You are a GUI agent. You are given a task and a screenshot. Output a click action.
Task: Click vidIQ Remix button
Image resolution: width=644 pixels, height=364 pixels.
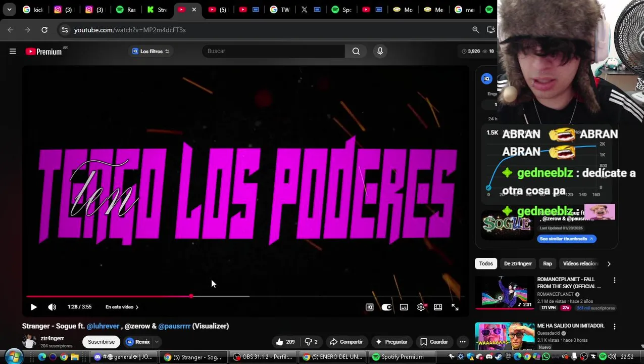pos(137,342)
